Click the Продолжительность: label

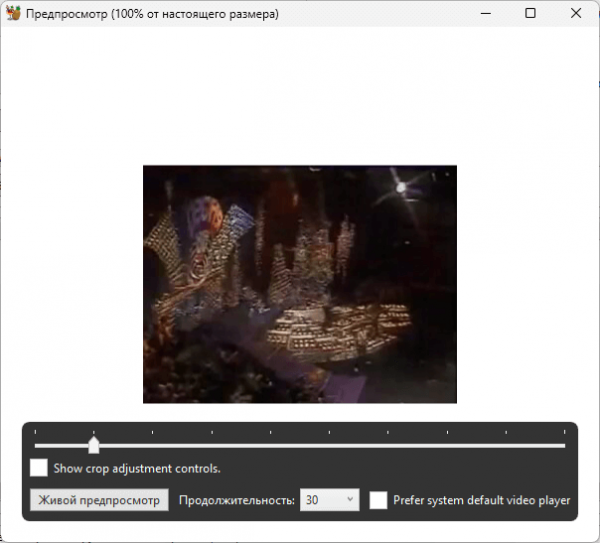point(237,500)
